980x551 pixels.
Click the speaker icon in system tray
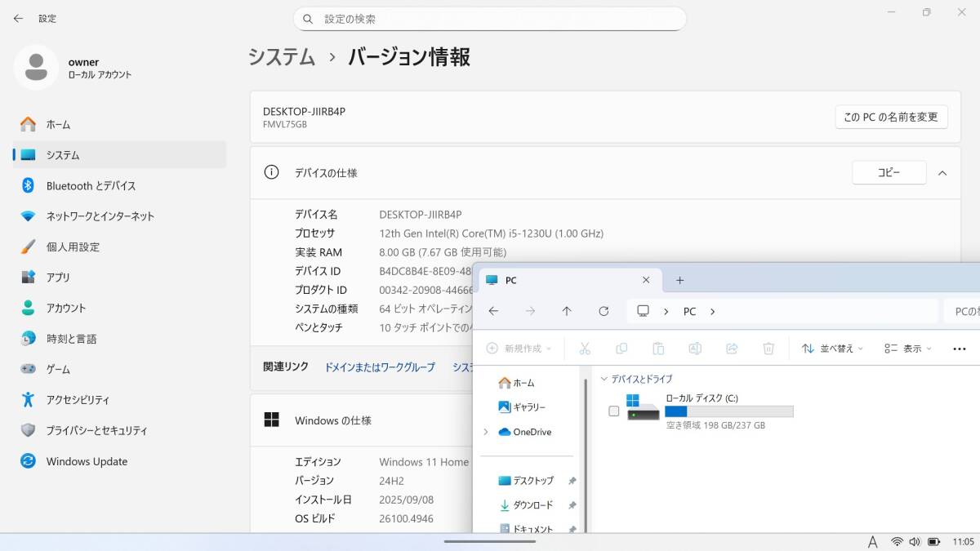(x=914, y=541)
